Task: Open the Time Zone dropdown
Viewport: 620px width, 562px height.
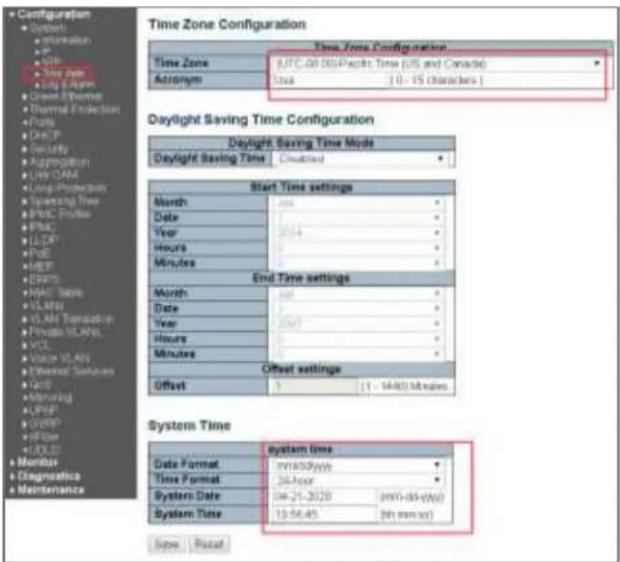Action: (438, 64)
